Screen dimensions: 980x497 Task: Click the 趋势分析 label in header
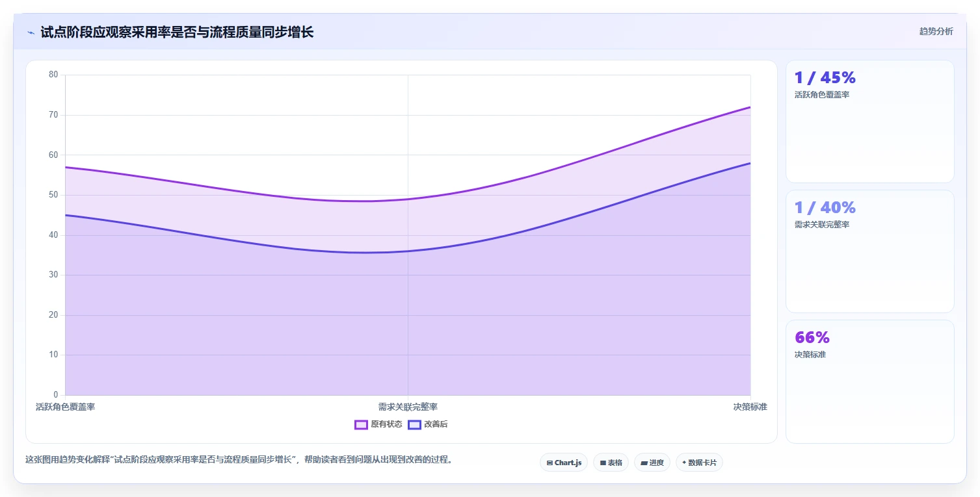point(936,32)
